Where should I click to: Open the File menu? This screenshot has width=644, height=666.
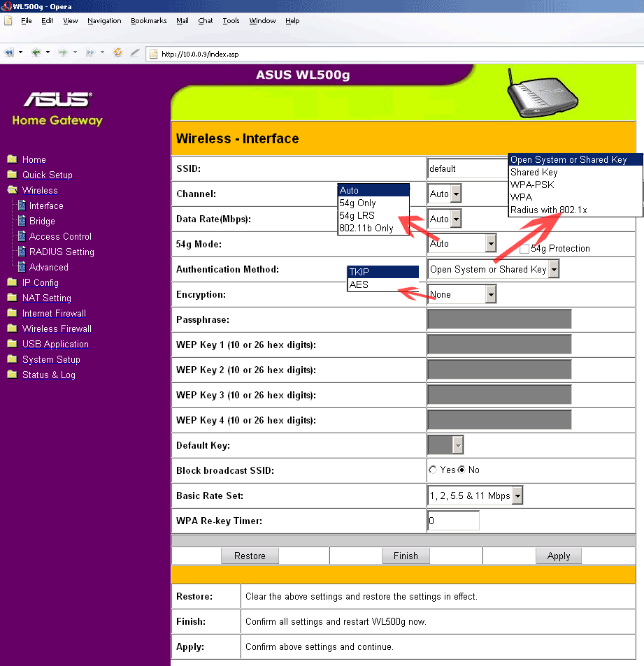(x=27, y=21)
